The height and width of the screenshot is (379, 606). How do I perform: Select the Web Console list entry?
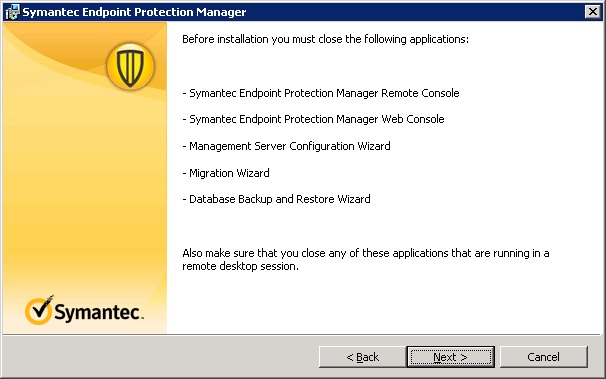click(x=313, y=119)
